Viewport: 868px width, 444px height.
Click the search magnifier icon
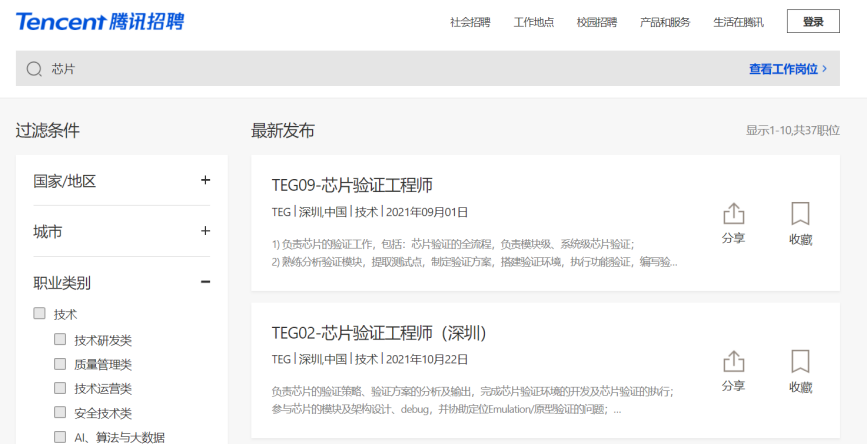pos(34,69)
